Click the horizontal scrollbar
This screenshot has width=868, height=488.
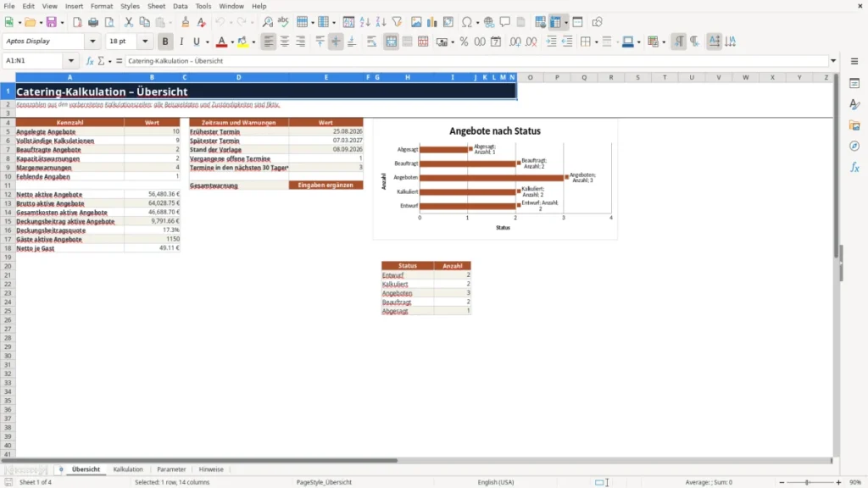tap(199, 460)
